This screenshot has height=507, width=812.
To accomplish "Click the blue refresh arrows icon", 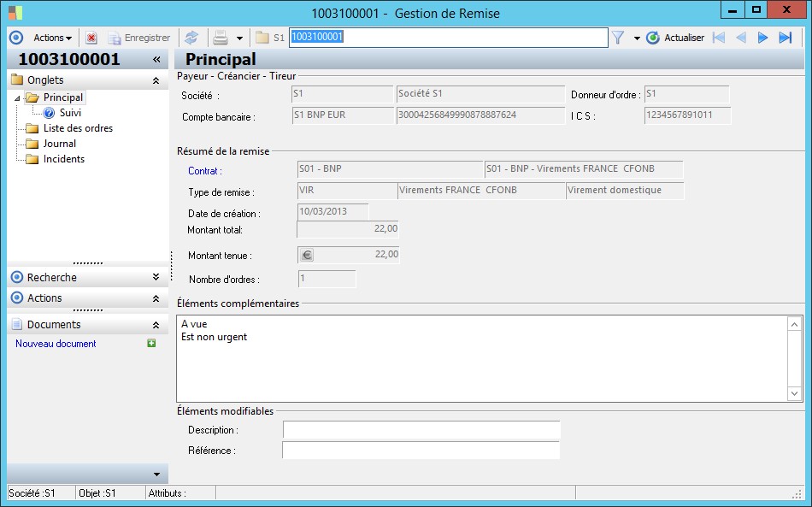I will coord(191,38).
